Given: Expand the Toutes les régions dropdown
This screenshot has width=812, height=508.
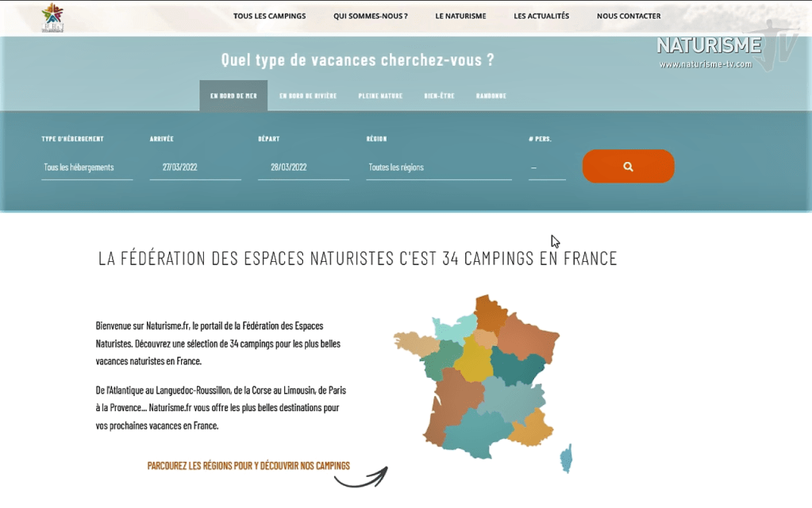Looking at the screenshot, I should pos(438,167).
